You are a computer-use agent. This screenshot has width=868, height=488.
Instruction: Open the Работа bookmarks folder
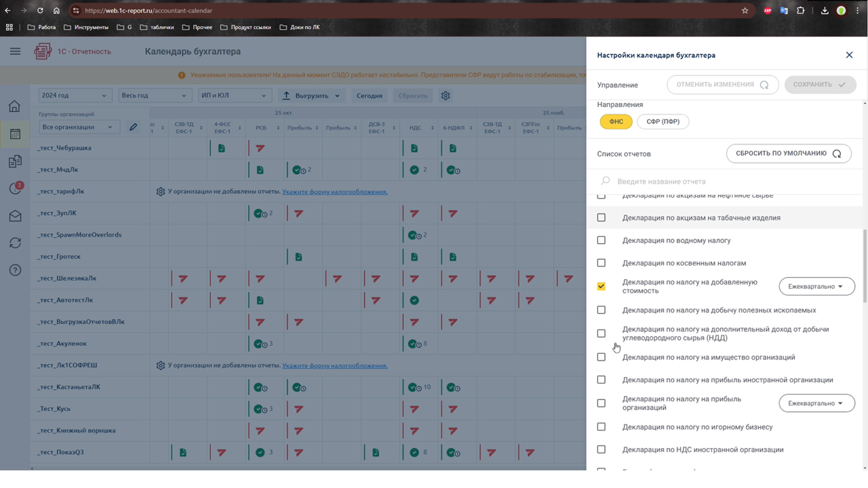41,27
